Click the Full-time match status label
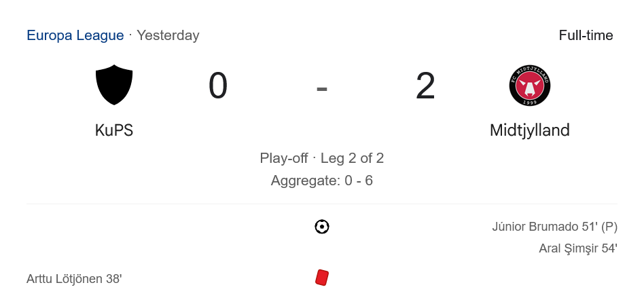644x302 pixels. click(586, 35)
